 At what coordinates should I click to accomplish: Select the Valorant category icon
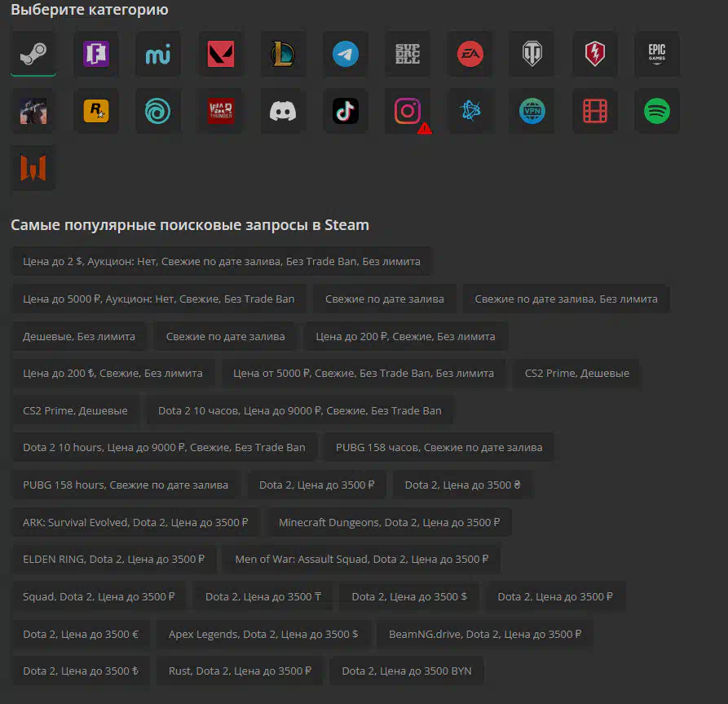[221, 54]
